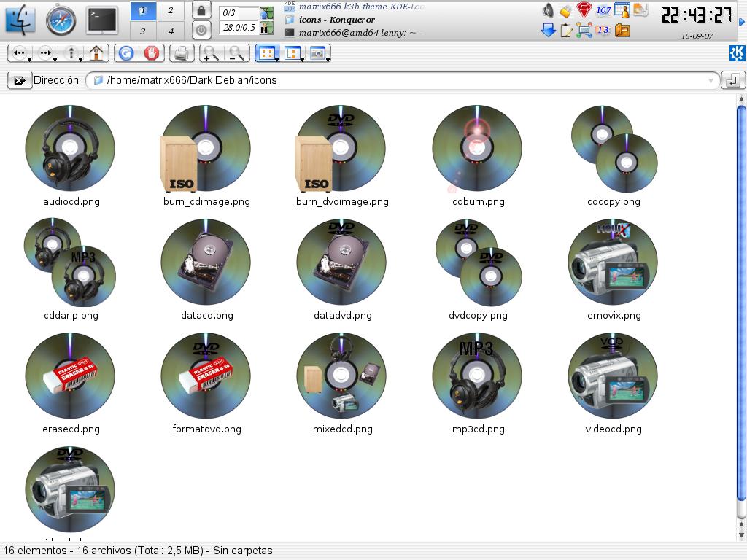
Task: Click the dvdcopy.png file name
Action: coord(478,315)
